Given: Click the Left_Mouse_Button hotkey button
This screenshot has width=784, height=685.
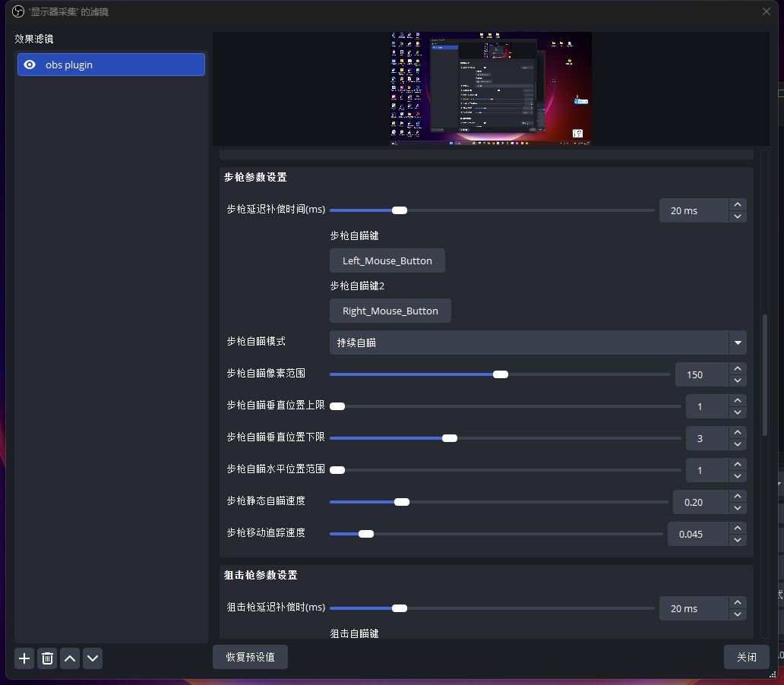Looking at the screenshot, I should (387, 260).
